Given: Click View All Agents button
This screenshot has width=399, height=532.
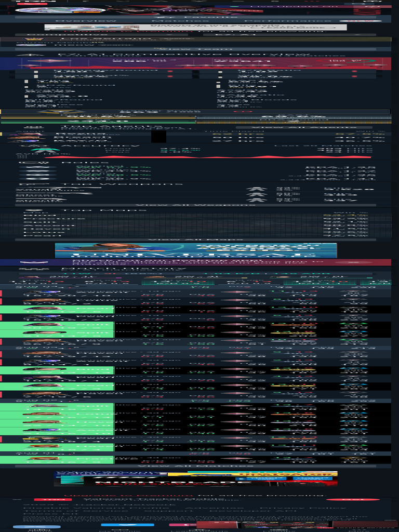Looking at the screenshot, I should tap(304, 128).
